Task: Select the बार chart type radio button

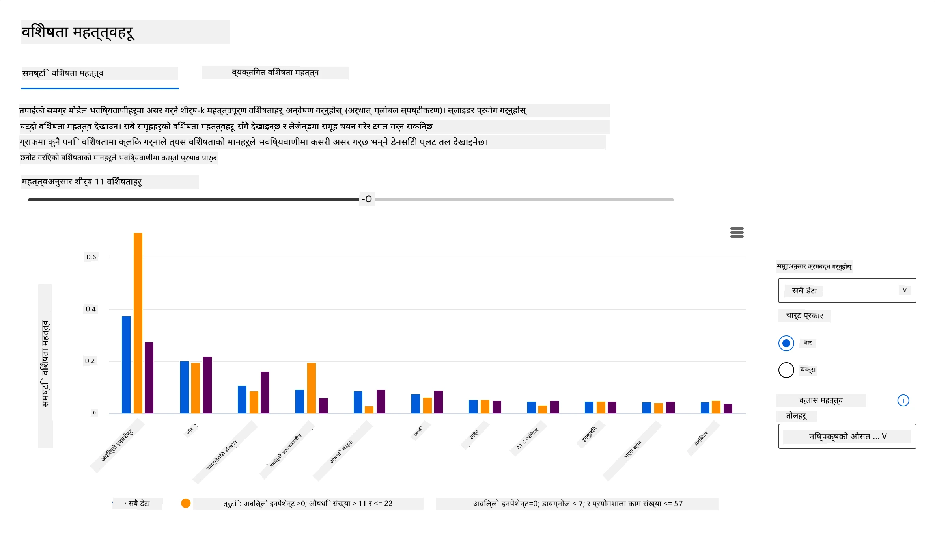Action: pyautogui.click(x=786, y=343)
